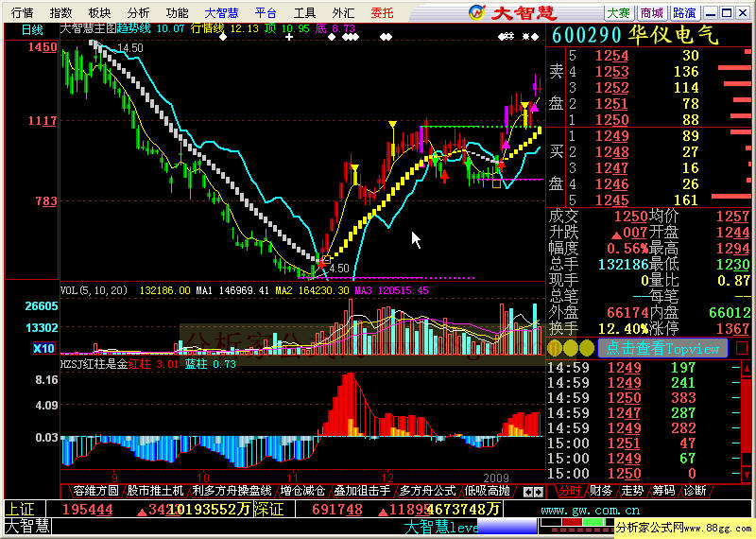This screenshot has height=539, width=756.
Task: Click the first yellow circle indicator
Action: [x=555, y=348]
